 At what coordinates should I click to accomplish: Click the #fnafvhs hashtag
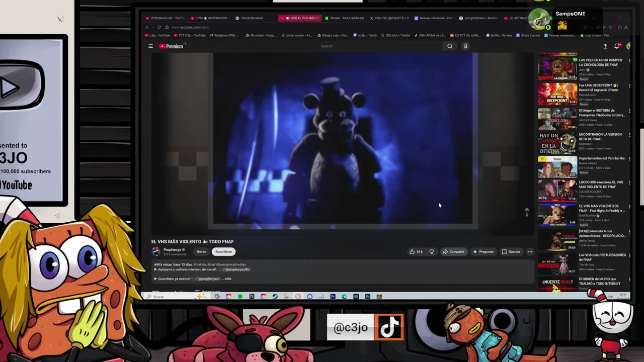click(x=199, y=264)
